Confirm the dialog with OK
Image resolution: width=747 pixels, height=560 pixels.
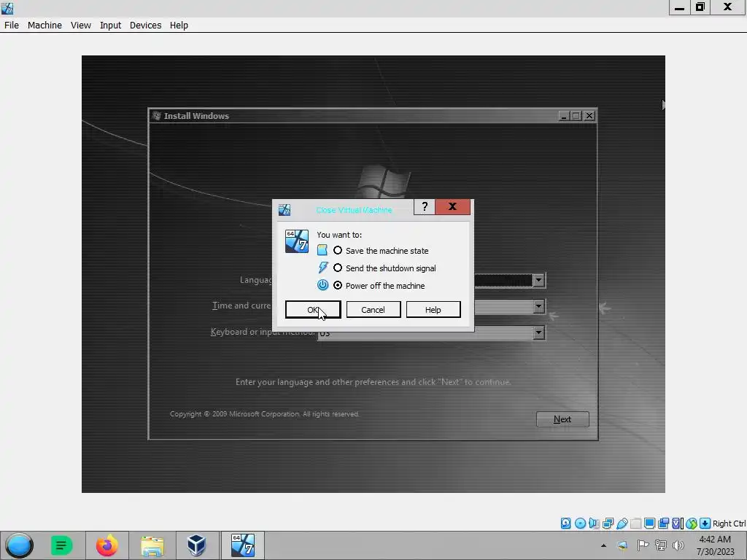(313, 309)
